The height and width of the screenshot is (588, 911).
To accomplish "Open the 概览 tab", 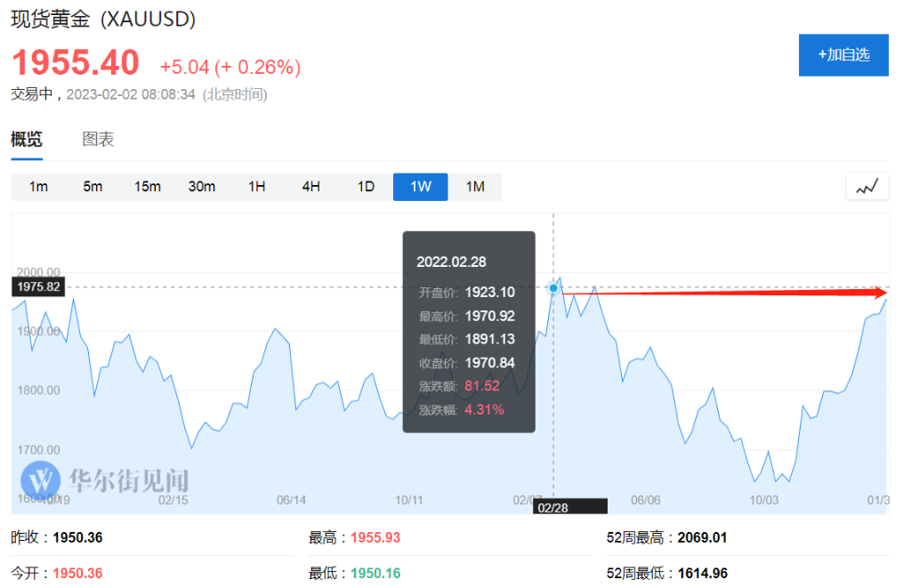I will coord(27,140).
